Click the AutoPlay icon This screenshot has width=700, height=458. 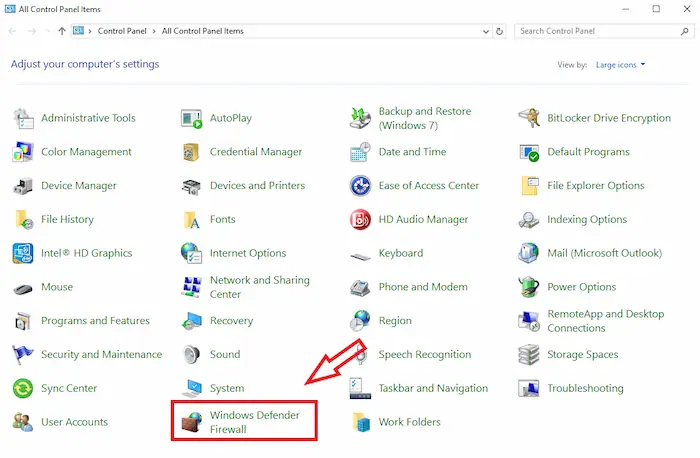pyautogui.click(x=192, y=118)
